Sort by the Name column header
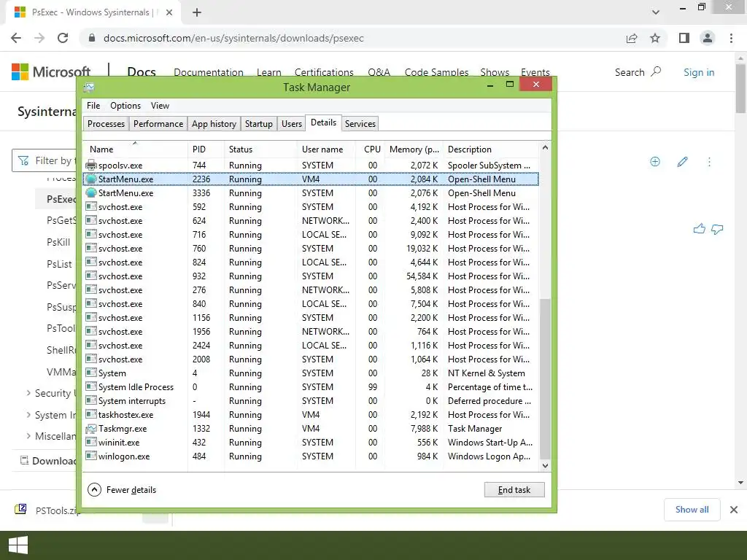 tap(135, 149)
